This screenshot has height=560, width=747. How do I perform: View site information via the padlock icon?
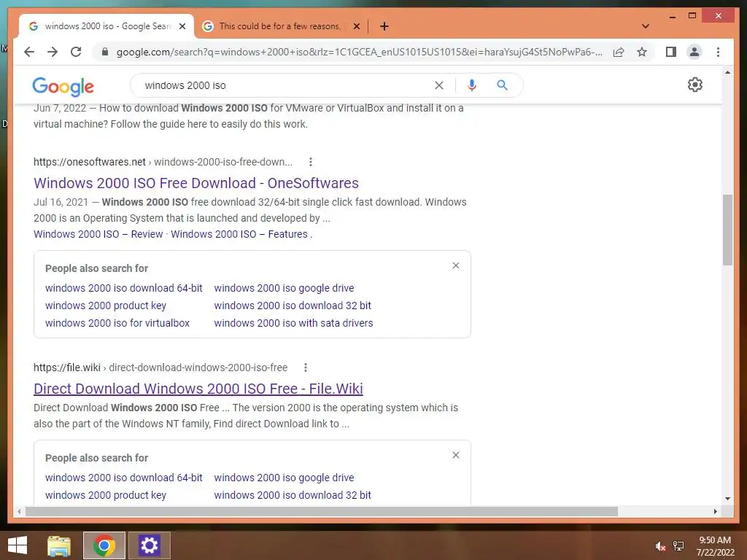point(105,52)
